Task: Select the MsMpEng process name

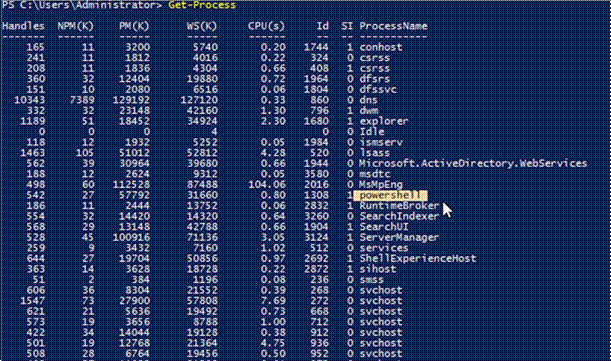Action: (381, 184)
